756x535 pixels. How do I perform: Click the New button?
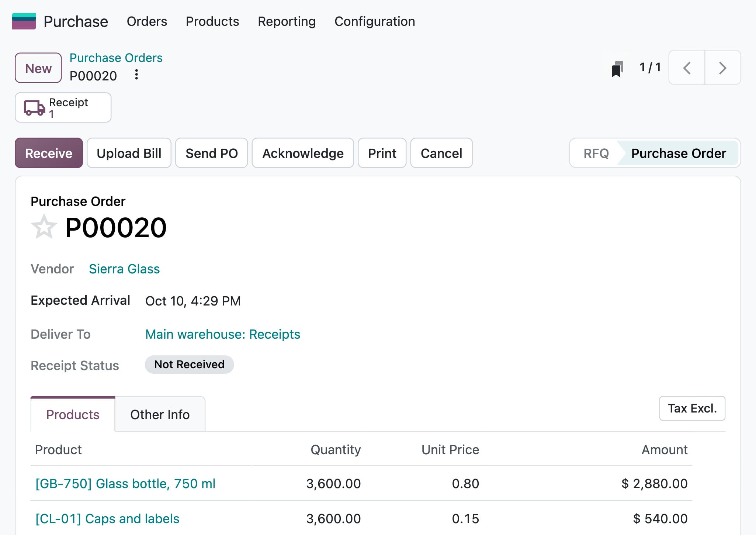pyautogui.click(x=38, y=68)
